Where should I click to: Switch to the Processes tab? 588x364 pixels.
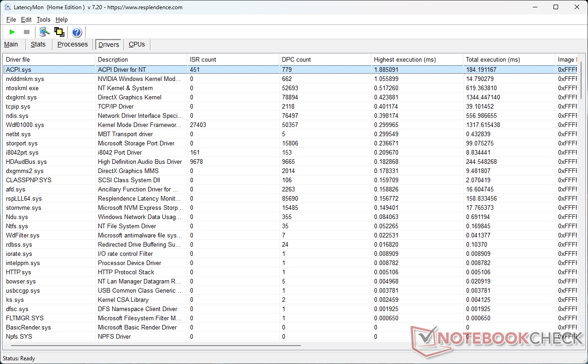pos(72,44)
